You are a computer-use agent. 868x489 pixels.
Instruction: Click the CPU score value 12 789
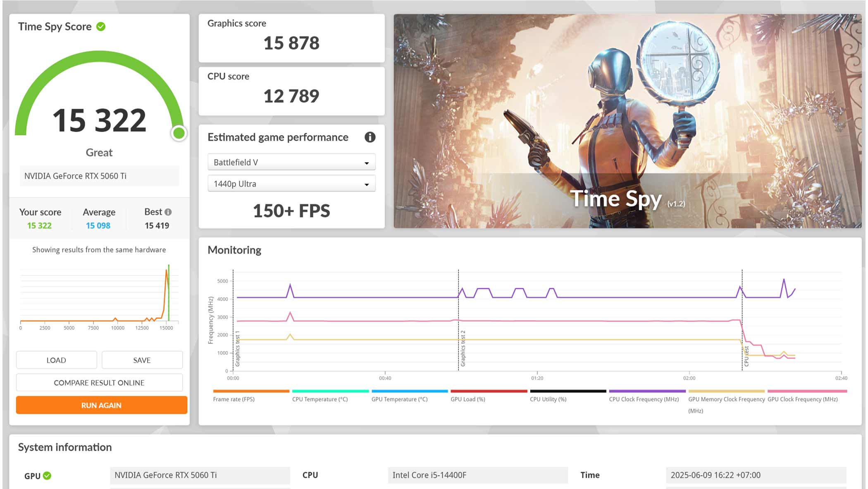pos(291,96)
